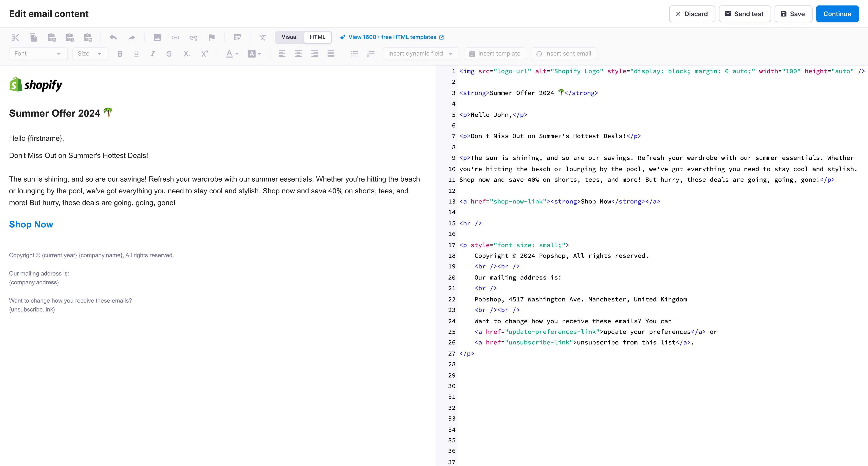The width and height of the screenshot is (868, 466).
Task: Clear formatting with the remove format icon
Action: [263, 37]
